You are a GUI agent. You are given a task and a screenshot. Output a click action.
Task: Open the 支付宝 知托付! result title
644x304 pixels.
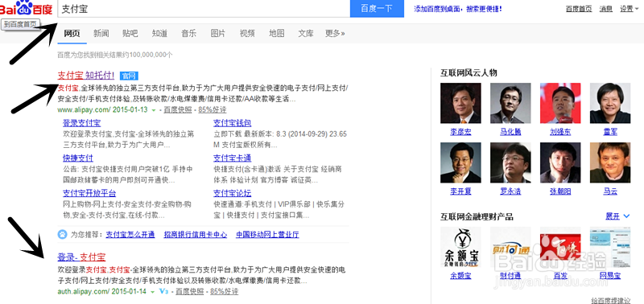(86, 76)
